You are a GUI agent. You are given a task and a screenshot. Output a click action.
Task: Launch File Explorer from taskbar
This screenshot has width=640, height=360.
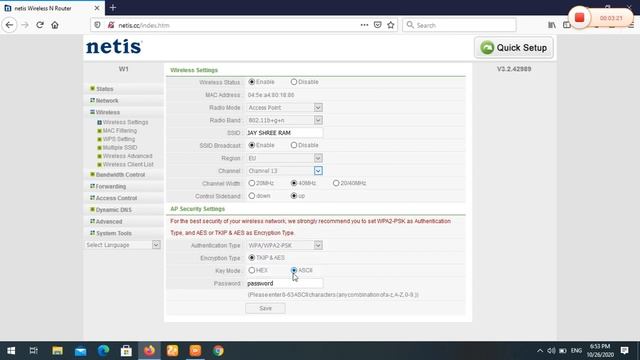click(x=57, y=351)
